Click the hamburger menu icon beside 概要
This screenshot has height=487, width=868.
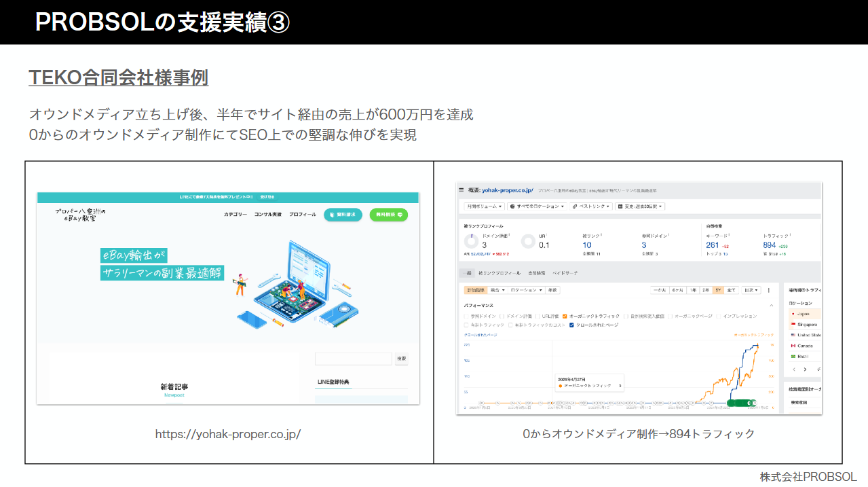[x=461, y=190]
